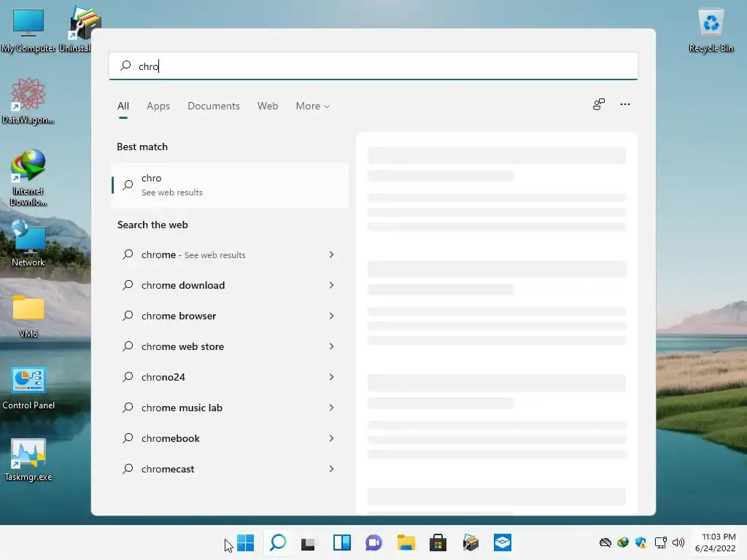The height and width of the screenshot is (560, 747).
Task: Select the My Computer desktop icon
Action: point(28,29)
